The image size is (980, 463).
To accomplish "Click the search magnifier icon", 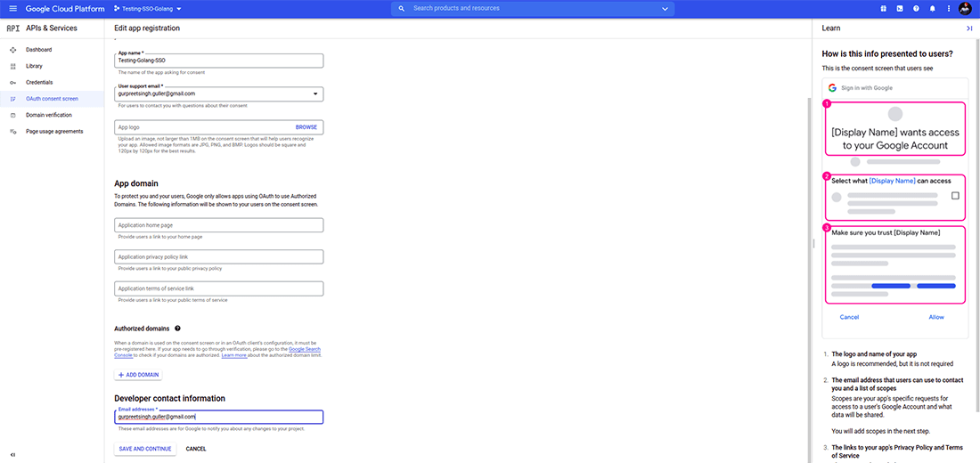I will pyautogui.click(x=401, y=9).
